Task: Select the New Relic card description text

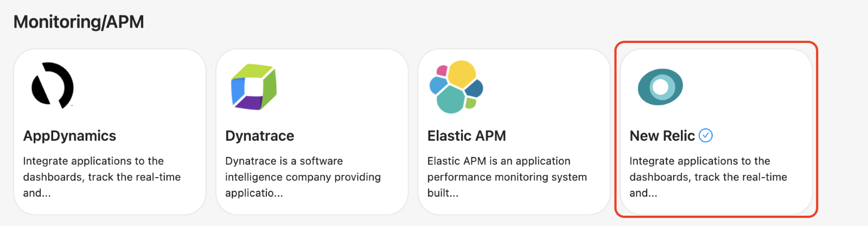Action: coord(709,177)
